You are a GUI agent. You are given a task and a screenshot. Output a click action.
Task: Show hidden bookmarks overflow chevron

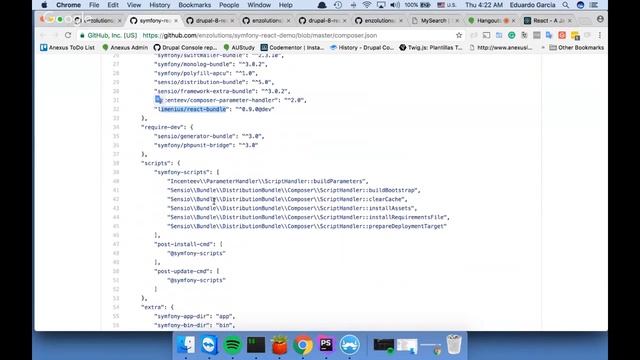pos(542,48)
